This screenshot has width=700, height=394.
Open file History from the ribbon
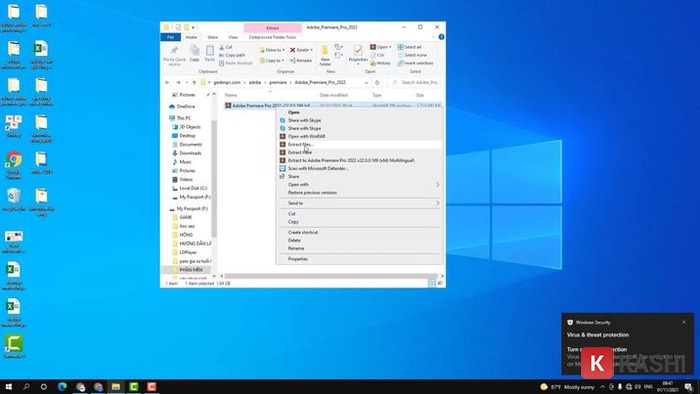point(380,63)
